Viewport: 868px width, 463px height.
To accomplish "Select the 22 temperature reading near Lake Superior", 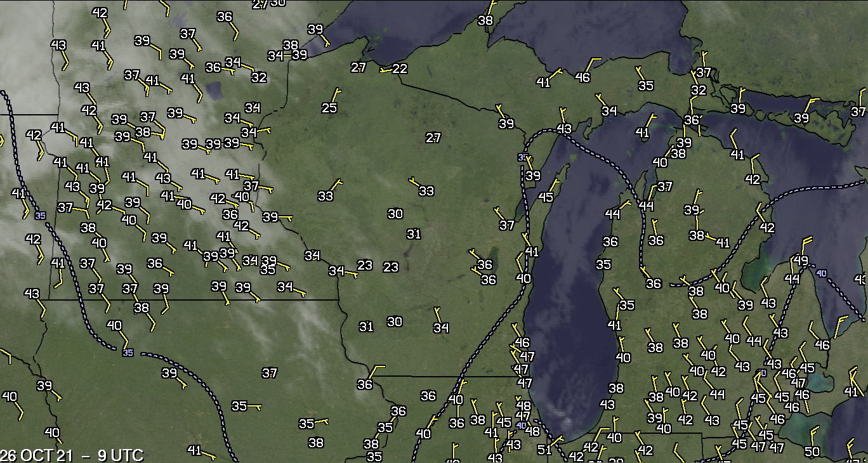I will pos(400,69).
